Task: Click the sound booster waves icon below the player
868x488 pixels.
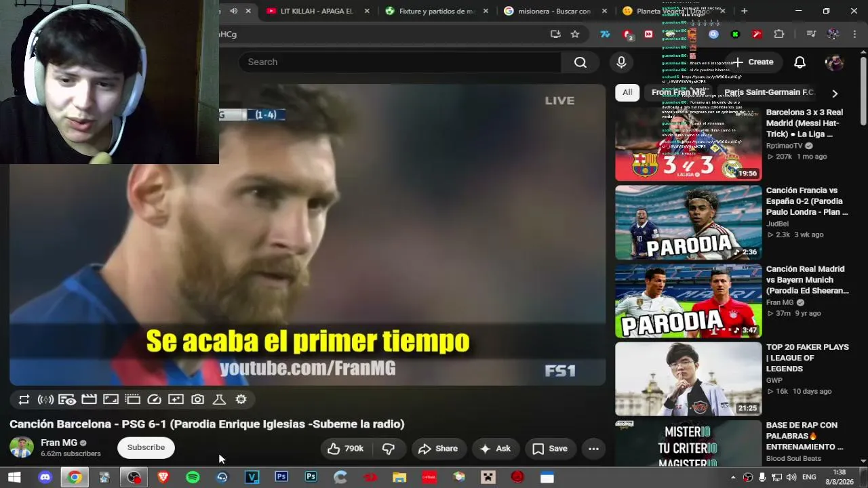Action: [45, 400]
